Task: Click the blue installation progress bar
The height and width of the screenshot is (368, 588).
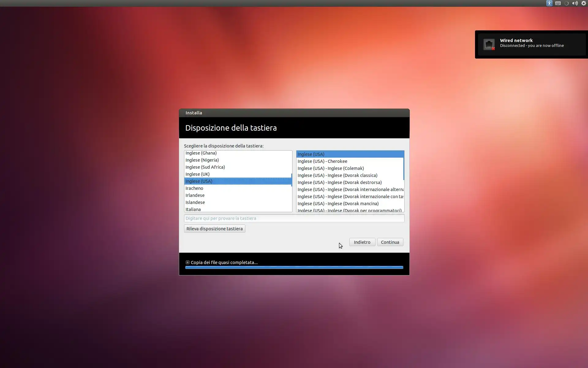Action: pyautogui.click(x=294, y=268)
